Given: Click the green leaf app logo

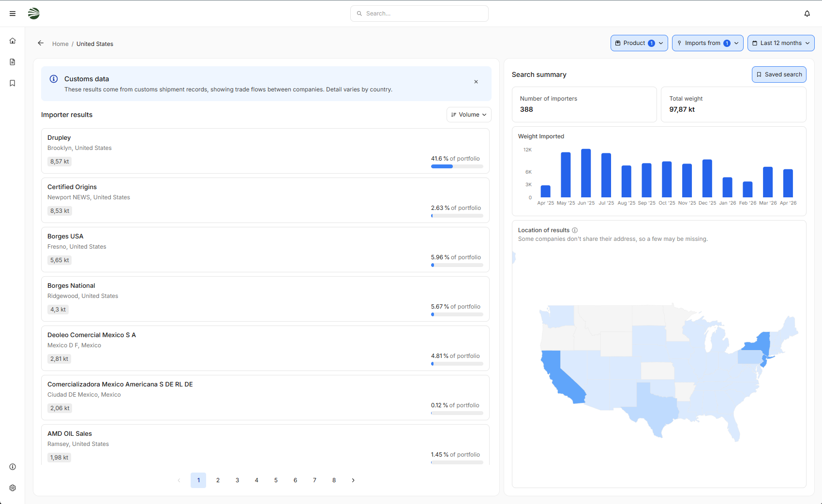Looking at the screenshot, I should (x=34, y=14).
